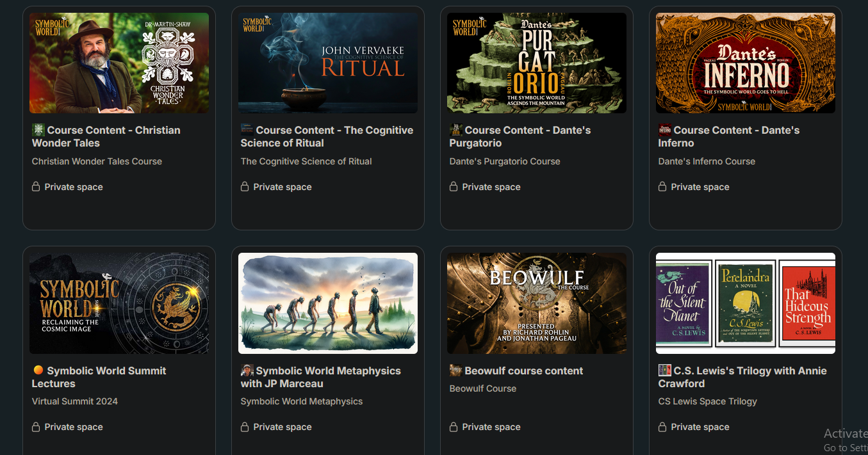The image size is (868, 455).
Task: Click the 'Christian Wonder Tales Course' subtitle
Action: pos(97,161)
